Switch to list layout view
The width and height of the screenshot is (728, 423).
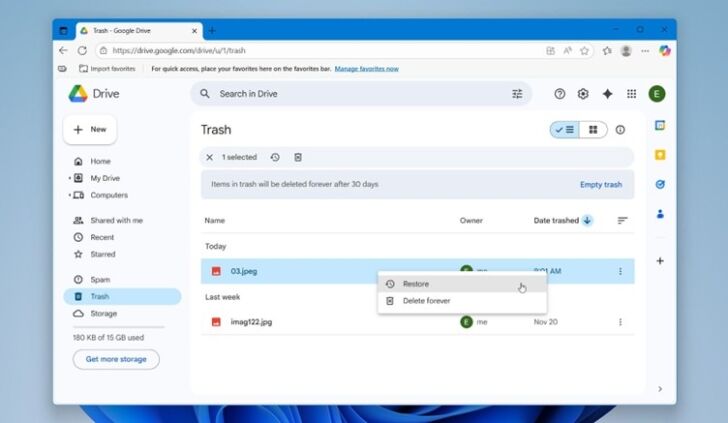point(565,130)
